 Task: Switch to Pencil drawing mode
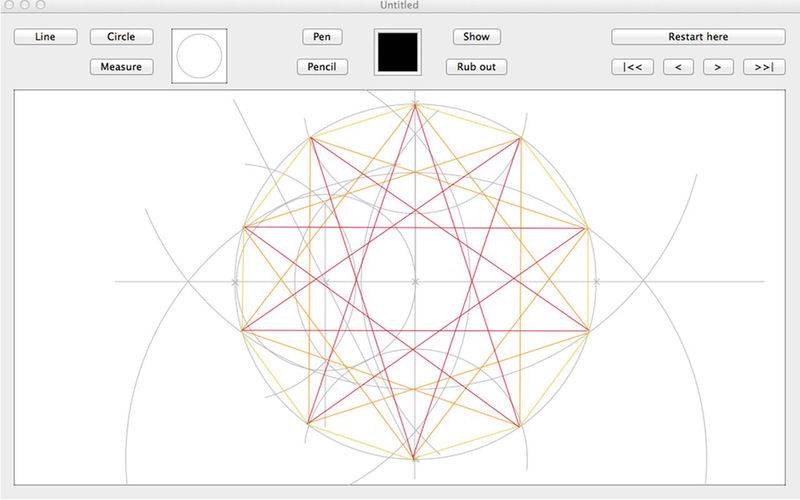(322, 68)
